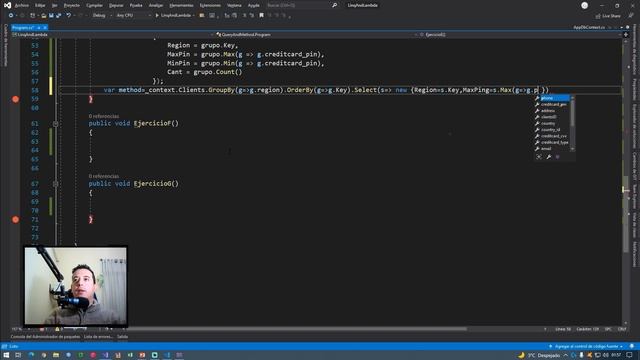Select 'email' in the IntelliSense list
This screenshot has width=640, height=360.
[552, 149]
